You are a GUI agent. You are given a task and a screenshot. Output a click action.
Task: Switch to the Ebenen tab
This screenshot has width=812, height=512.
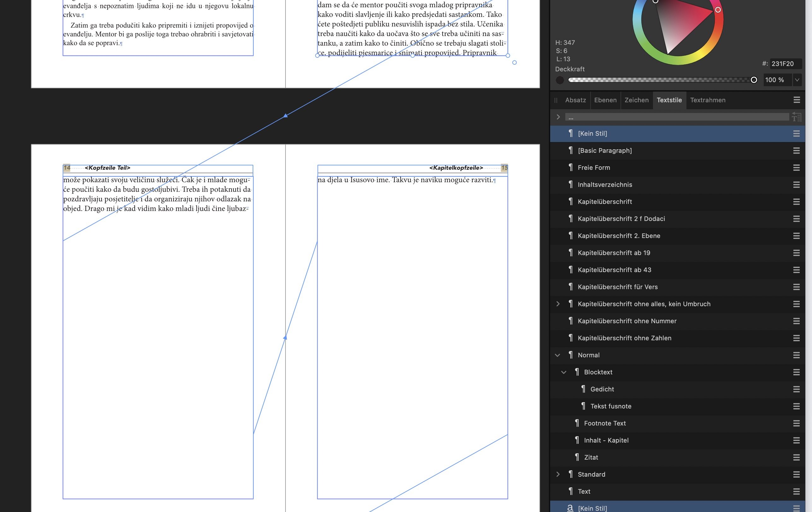[x=605, y=100]
